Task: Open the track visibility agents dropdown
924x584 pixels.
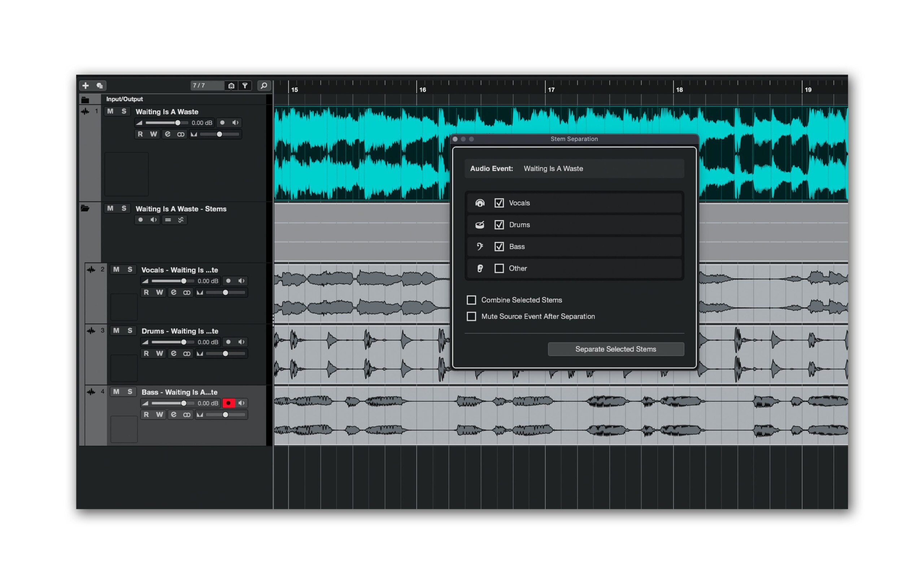Action: [231, 86]
